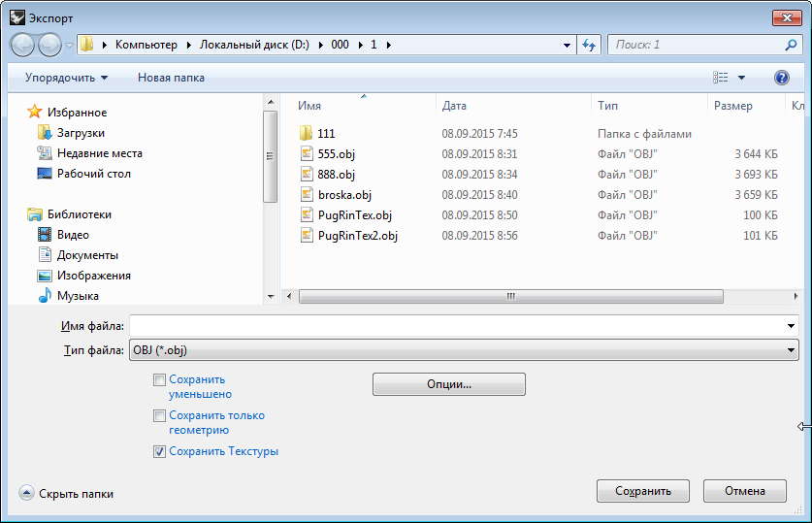Screen dimensions: 812x523
Task: Open the view options dropdown arrow
Action: [741, 78]
